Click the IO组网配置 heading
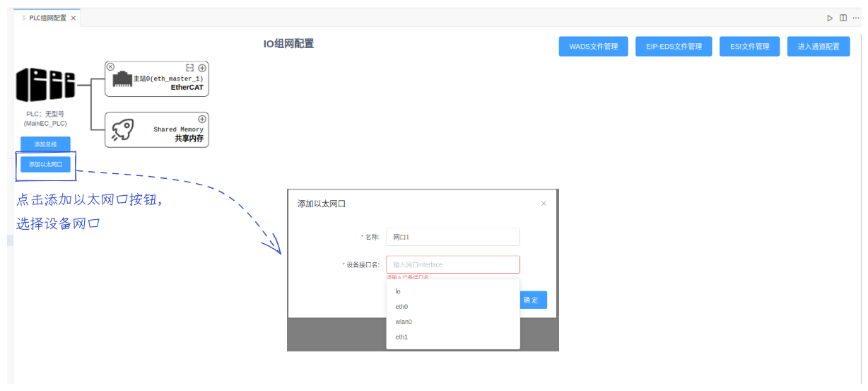The image size is (868, 391). [x=288, y=44]
